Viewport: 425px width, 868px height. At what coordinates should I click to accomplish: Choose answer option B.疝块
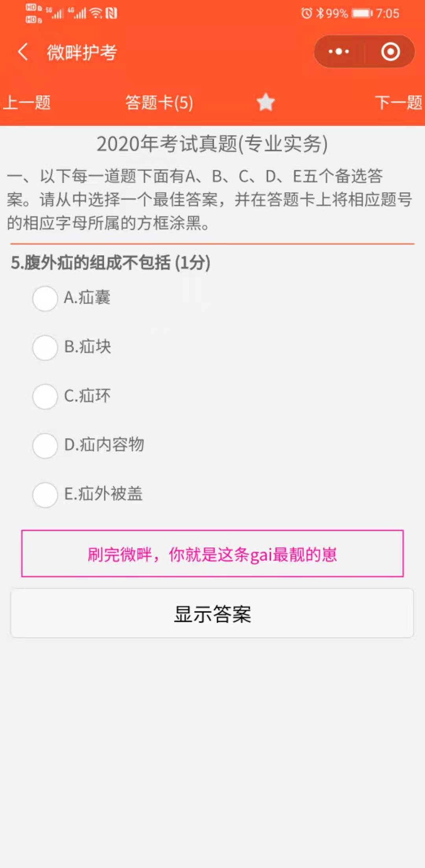[x=45, y=347]
